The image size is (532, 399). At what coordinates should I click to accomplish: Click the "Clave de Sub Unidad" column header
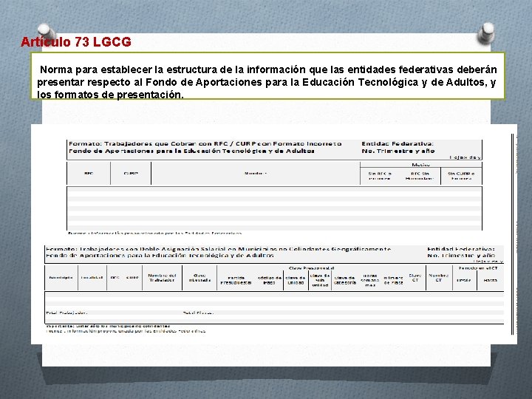(320, 280)
